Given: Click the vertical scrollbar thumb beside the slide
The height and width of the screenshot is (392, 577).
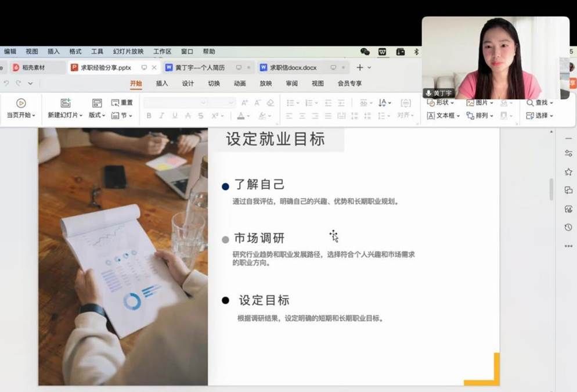Looking at the screenshot, I should tap(551, 189).
